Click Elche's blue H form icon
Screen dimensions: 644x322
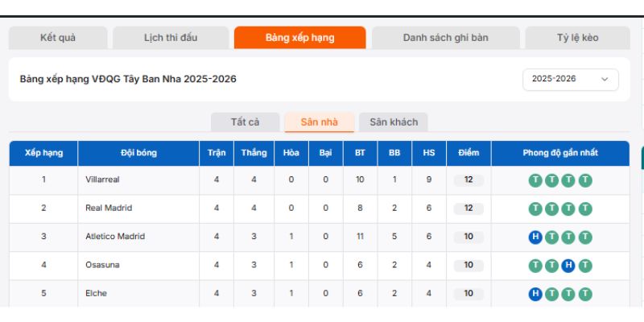(x=535, y=294)
